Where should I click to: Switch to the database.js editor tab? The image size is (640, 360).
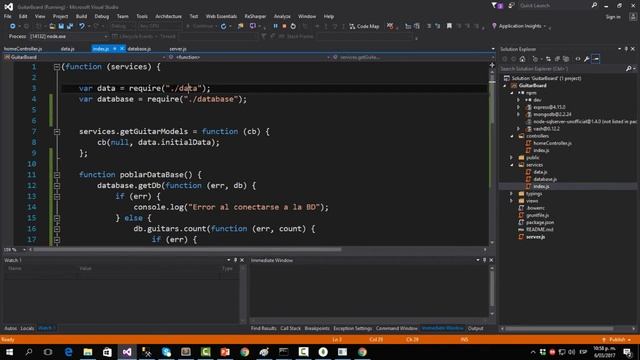click(139, 49)
